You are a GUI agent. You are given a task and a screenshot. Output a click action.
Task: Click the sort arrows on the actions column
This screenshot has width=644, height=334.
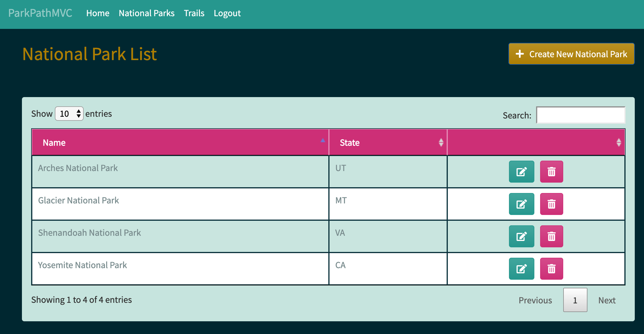click(x=619, y=142)
